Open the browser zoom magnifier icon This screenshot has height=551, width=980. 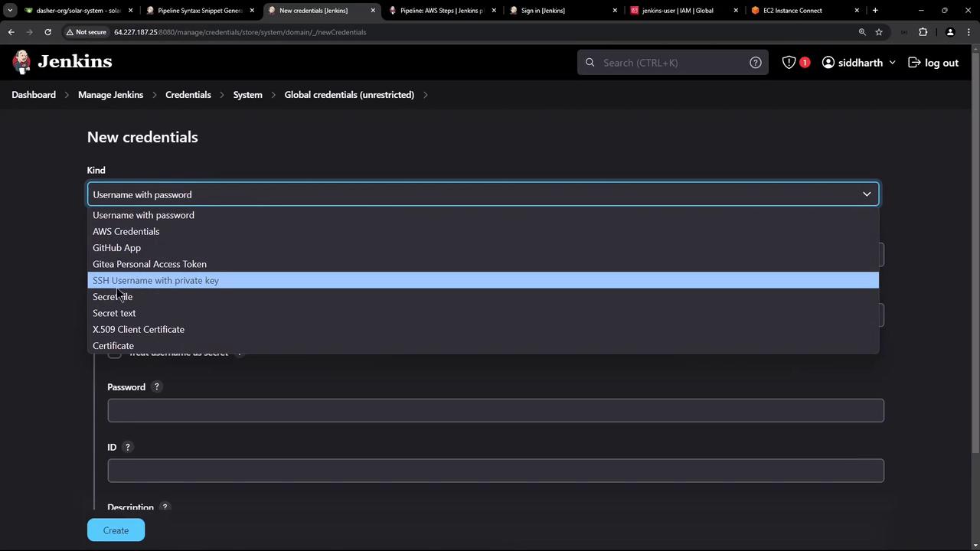862,32
